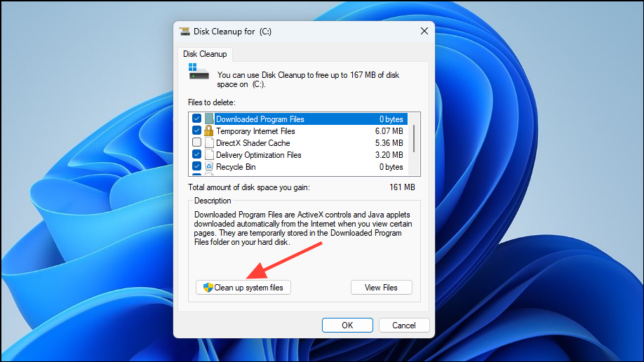Image resolution: width=644 pixels, height=362 pixels.
Task: Click the 6.07 MB size value
Action: click(389, 131)
